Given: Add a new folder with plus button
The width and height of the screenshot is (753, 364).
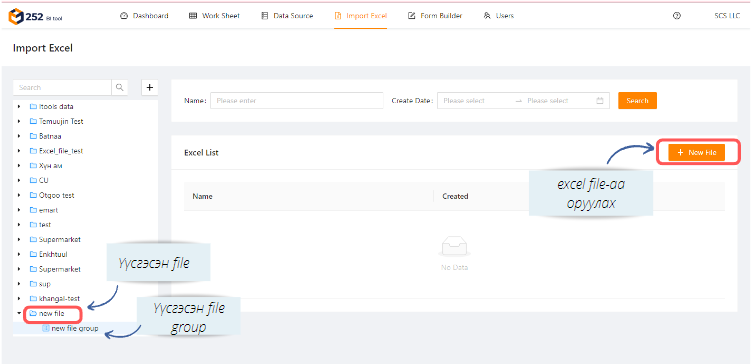Looking at the screenshot, I should [x=149, y=87].
